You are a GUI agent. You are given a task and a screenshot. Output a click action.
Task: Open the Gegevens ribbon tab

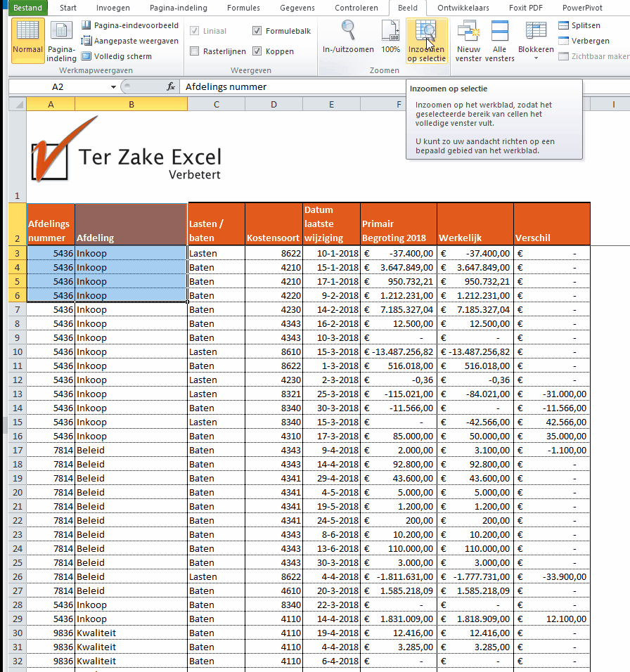pyautogui.click(x=297, y=8)
